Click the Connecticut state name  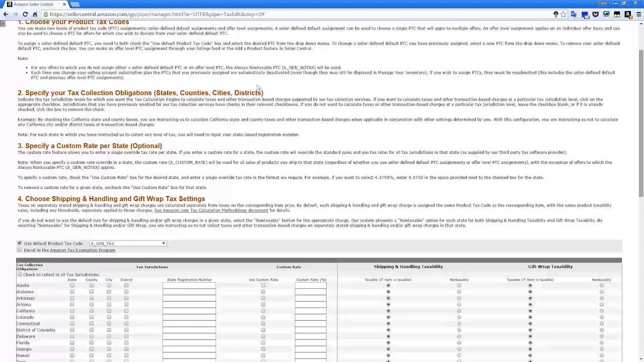[x=28, y=323]
